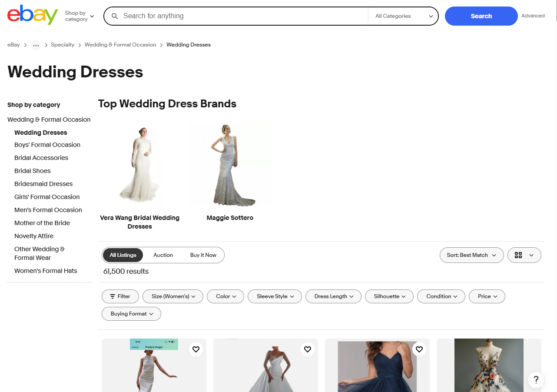
Task: Click the 61,500 results count text
Action: (x=126, y=272)
